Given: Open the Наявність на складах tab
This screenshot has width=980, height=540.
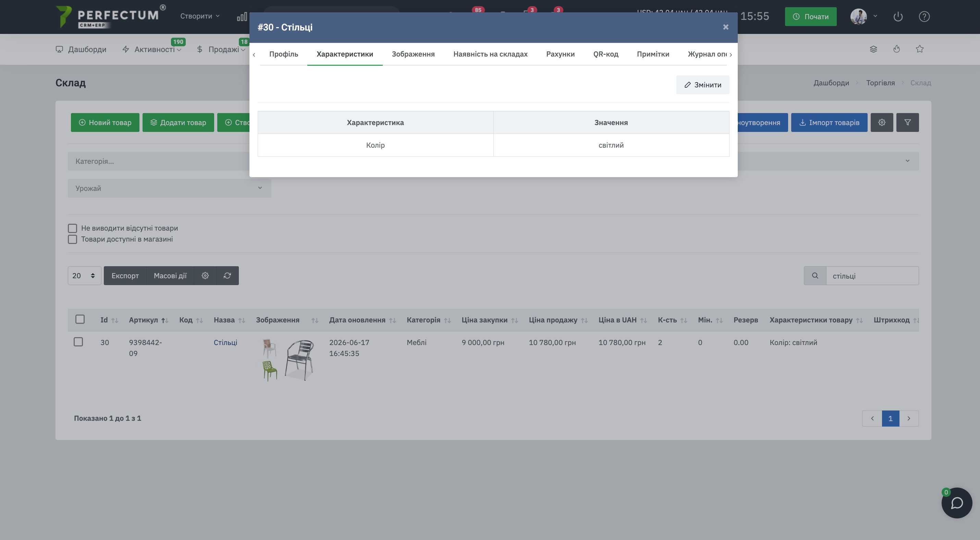Looking at the screenshot, I should pos(490,54).
